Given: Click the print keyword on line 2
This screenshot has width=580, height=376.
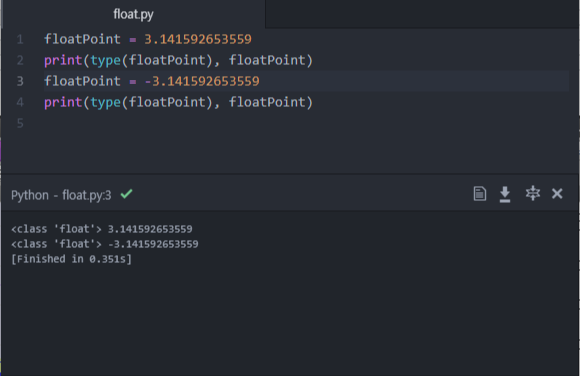Looking at the screenshot, I should tap(63, 61).
